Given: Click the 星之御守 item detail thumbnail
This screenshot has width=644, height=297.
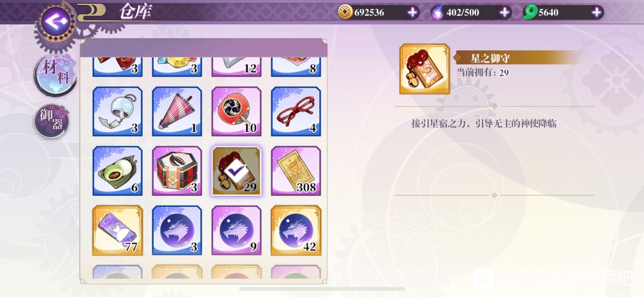Looking at the screenshot, I should 425,69.
